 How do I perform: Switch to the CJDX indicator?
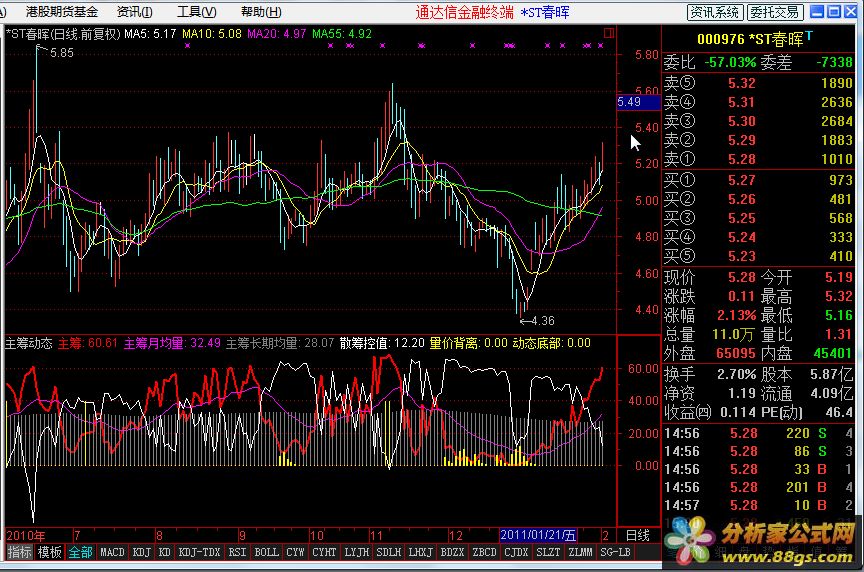click(516, 552)
